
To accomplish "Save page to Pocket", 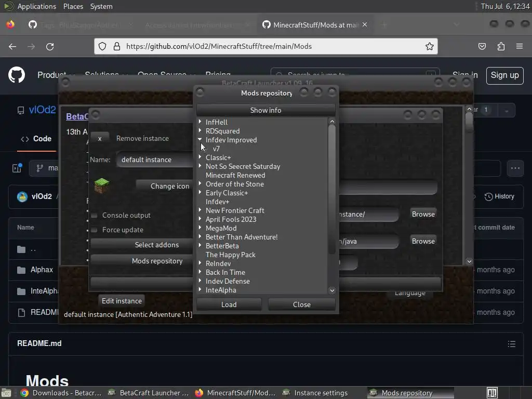I will coord(482,46).
